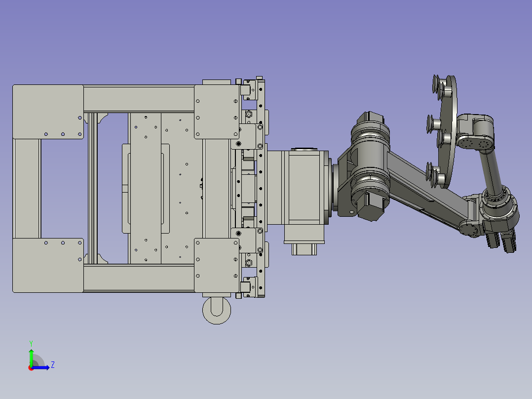Image resolution: width=532 pixels, height=399 pixels.
Task: Select the top-right six-hole gusset plate
Action: 217,112
